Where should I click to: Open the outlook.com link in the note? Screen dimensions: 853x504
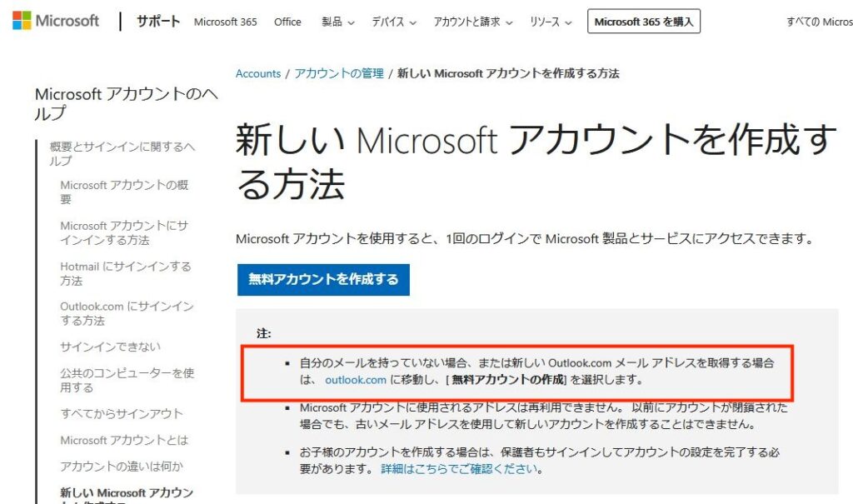coord(355,380)
